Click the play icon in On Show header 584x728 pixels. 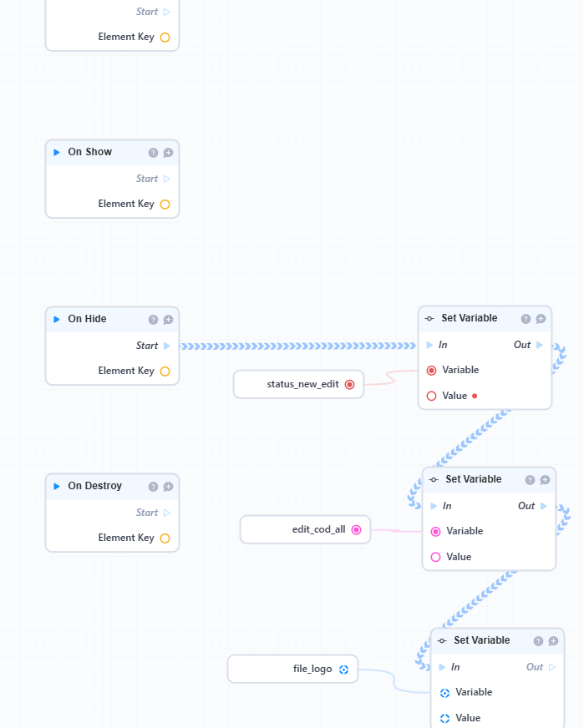tap(57, 152)
